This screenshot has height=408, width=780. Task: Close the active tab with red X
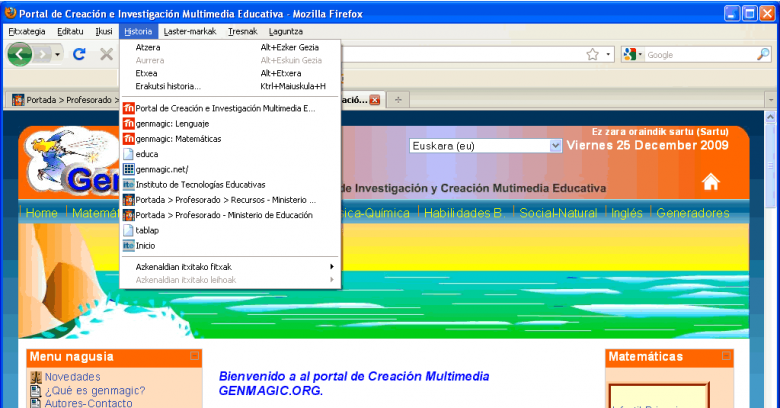click(375, 100)
